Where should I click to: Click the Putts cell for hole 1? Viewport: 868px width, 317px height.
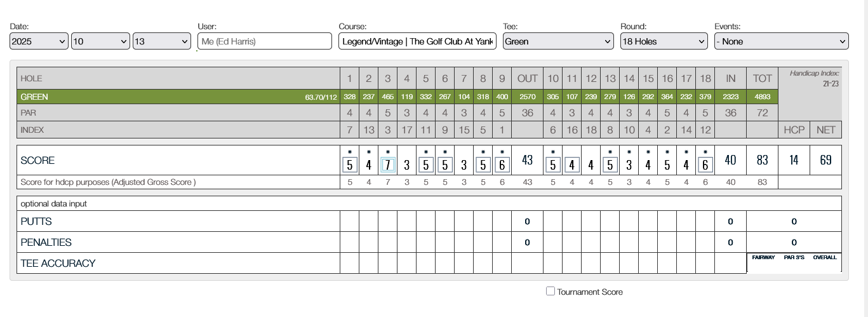(x=350, y=221)
